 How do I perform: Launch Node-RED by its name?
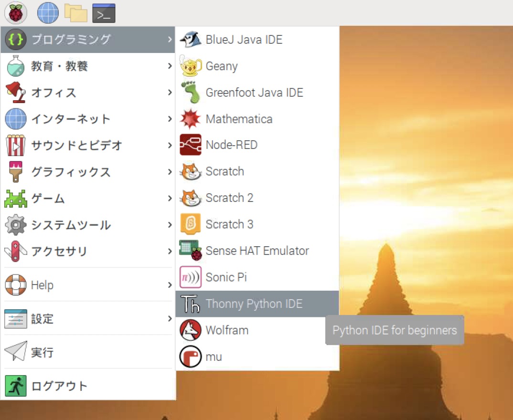tap(231, 145)
